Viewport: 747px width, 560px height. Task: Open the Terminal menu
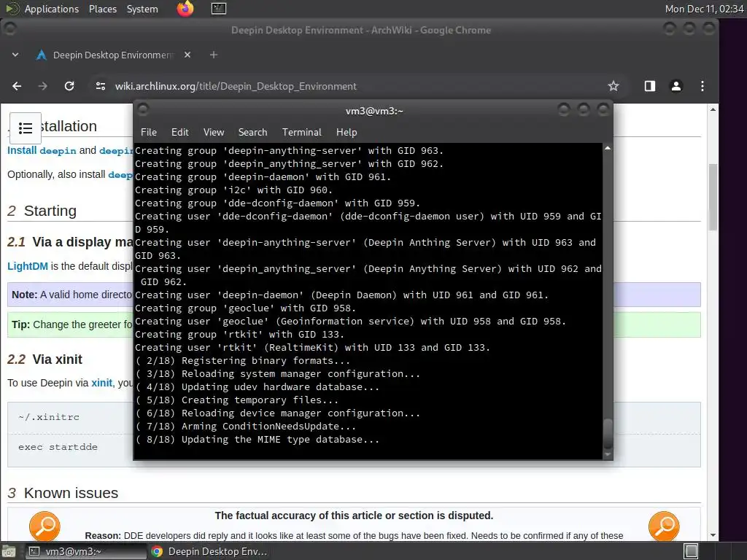pyautogui.click(x=301, y=133)
